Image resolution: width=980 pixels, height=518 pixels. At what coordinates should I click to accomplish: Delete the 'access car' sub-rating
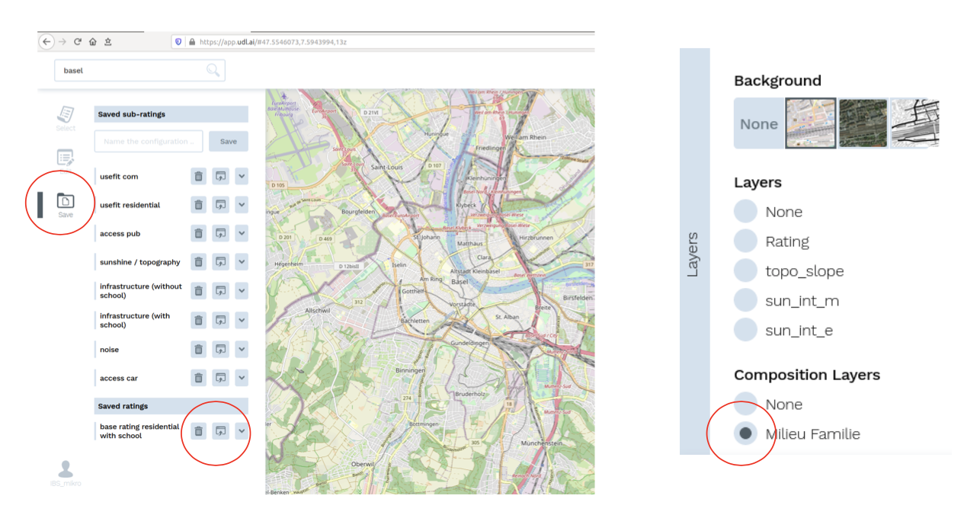click(198, 378)
